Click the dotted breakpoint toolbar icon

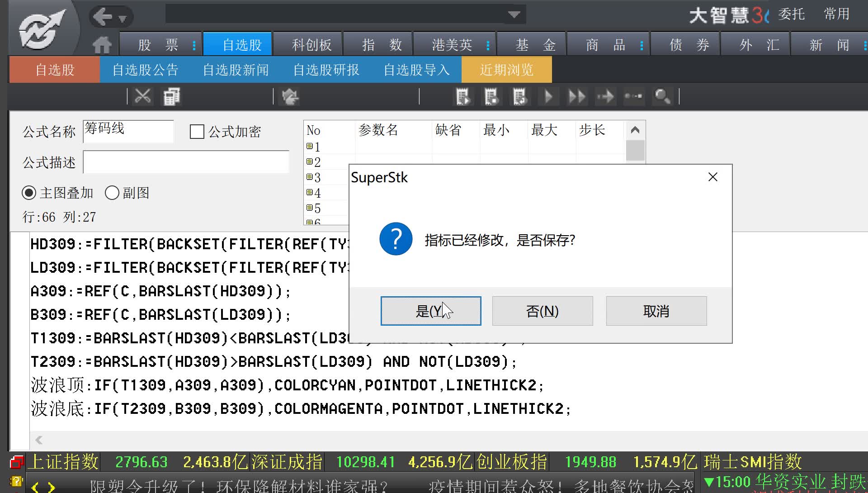click(633, 96)
